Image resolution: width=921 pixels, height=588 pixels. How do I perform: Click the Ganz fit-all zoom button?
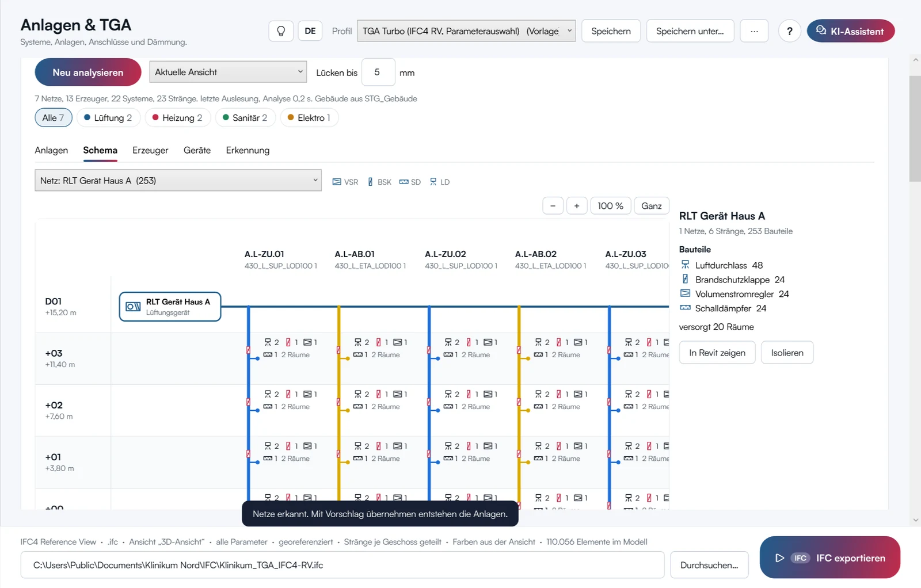[652, 206]
